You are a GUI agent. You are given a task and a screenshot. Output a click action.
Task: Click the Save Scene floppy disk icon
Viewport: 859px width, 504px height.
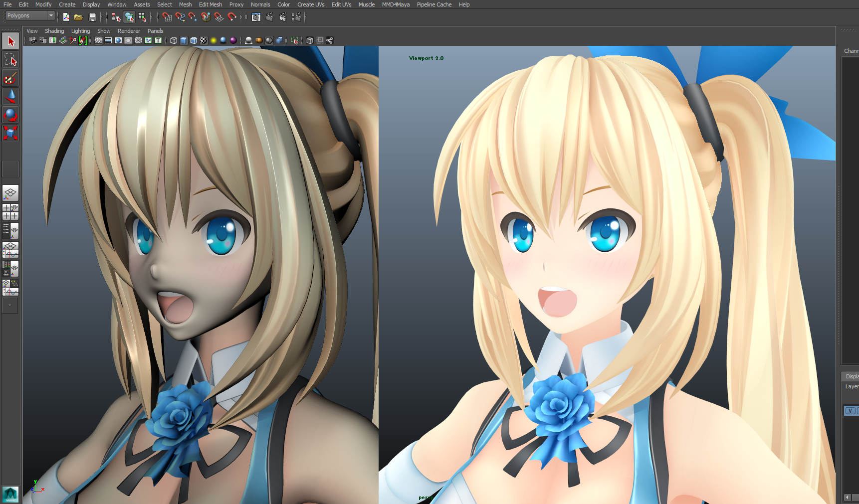(x=92, y=17)
